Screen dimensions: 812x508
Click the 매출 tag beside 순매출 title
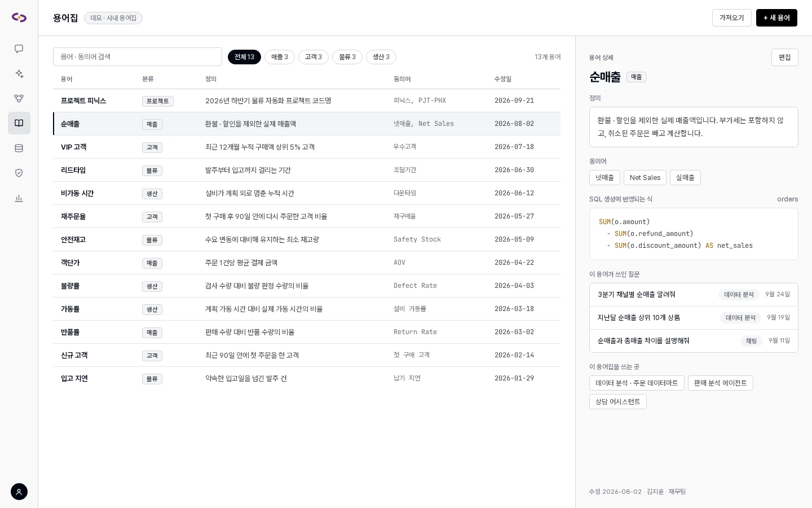pos(637,77)
